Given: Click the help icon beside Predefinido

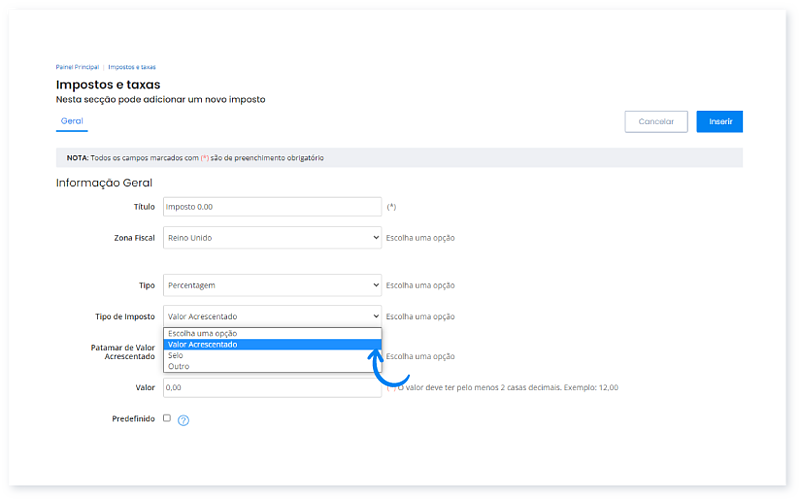Looking at the screenshot, I should tap(183, 420).
